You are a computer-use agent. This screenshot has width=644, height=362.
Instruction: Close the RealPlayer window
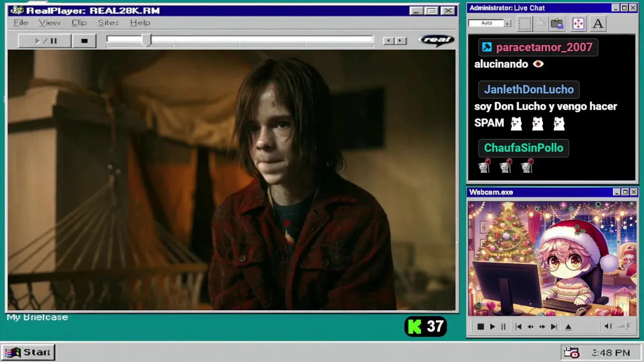click(x=448, y=11)
